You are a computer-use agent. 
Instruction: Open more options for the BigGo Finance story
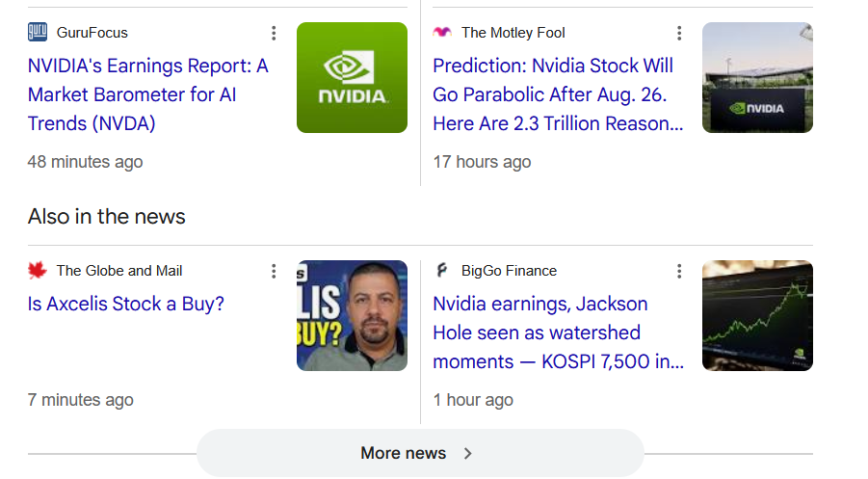[x=679, y=272]
